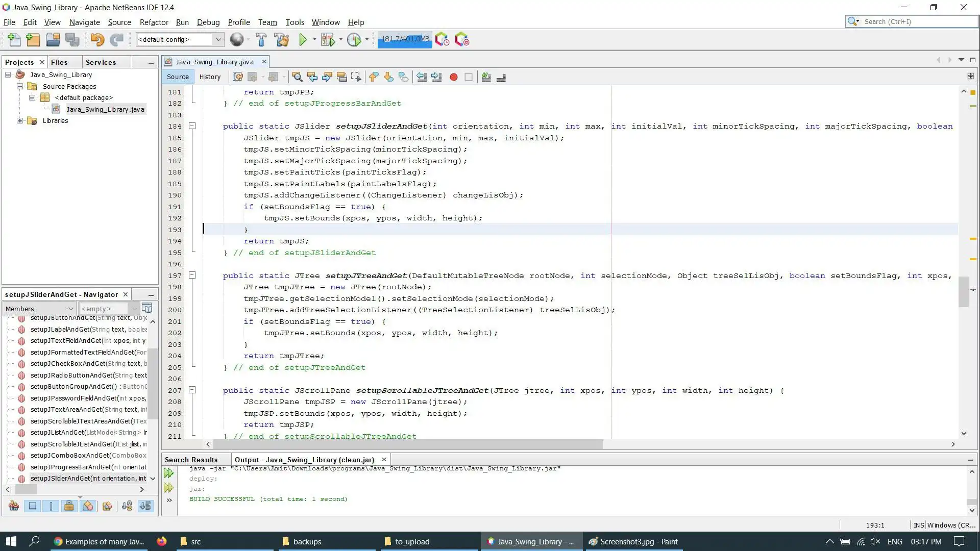Click the Run Project green arrow
The width and height of the screenshot is (980, 551).
tap(303, 39)
